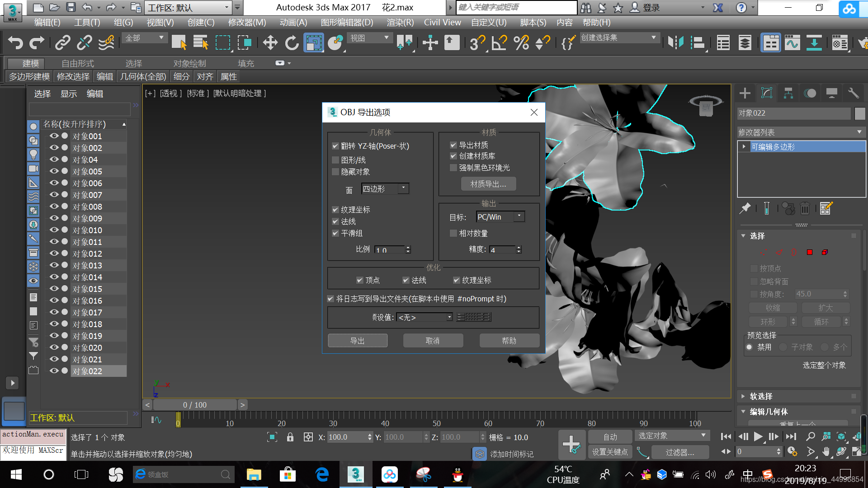Select the Rotate transform tool
This screenshot has height=488, width=868.
(x=292, y=43)
